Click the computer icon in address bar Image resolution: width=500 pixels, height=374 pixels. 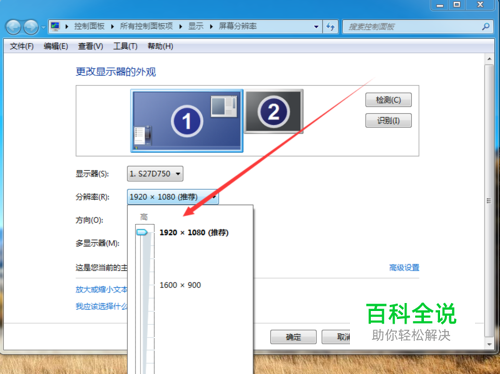tap(55, 26)
